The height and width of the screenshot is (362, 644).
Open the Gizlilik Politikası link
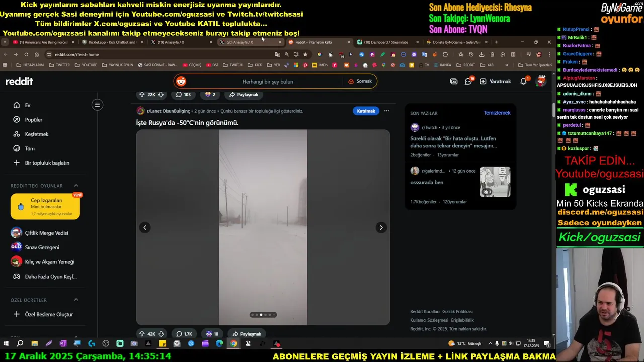[457, 312]
